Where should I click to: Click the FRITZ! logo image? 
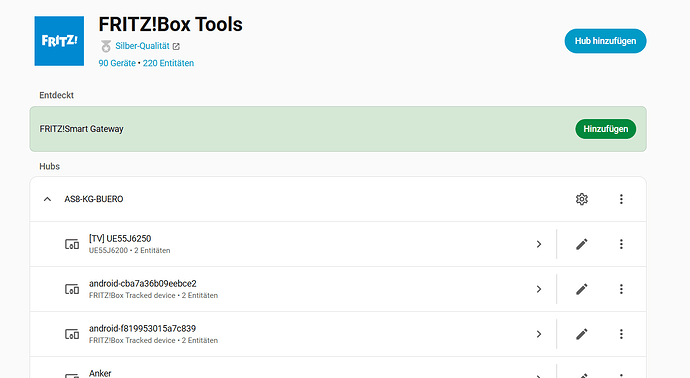pyautogui.click(x=59, y=41)
